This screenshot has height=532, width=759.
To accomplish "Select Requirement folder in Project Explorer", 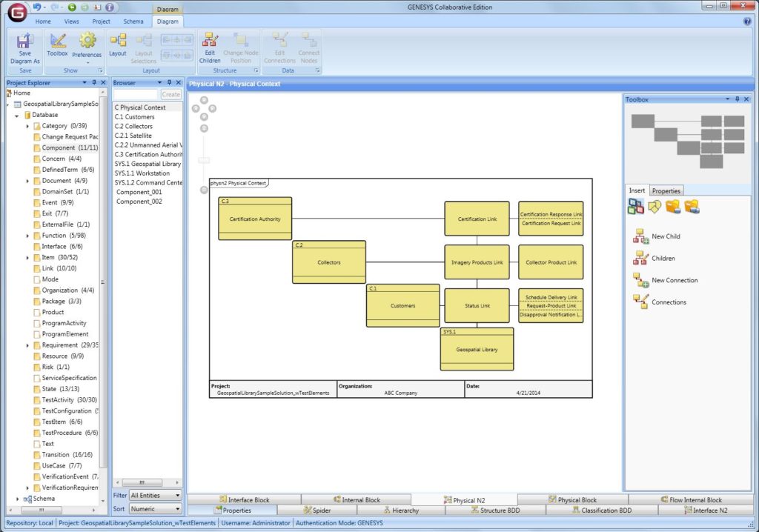I will (x=66, y=345).
